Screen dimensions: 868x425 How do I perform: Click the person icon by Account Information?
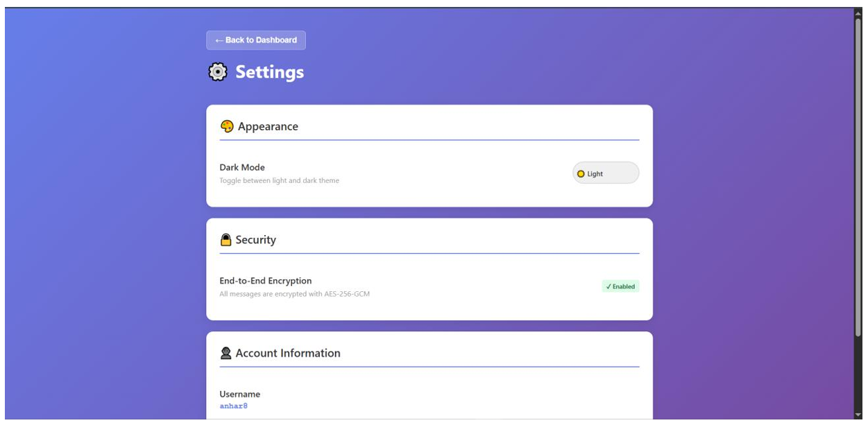pyautogui.click(x=225, y=354)
